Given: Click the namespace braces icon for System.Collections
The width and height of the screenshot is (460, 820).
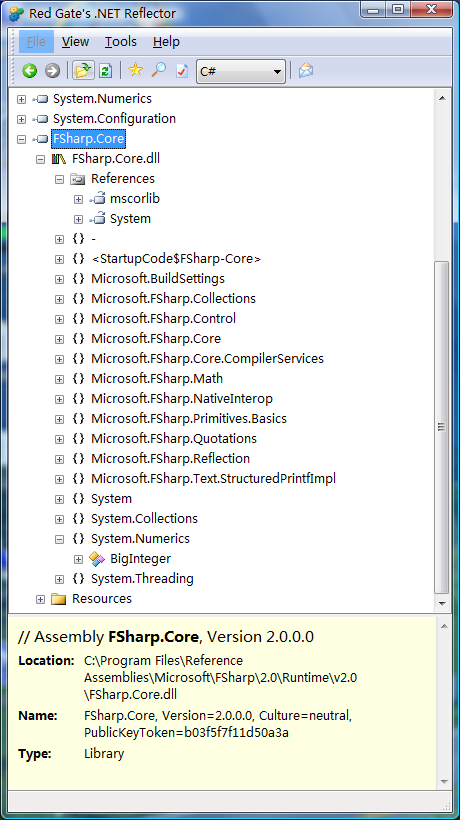Looking at the screenshot, I should [78, 519].
